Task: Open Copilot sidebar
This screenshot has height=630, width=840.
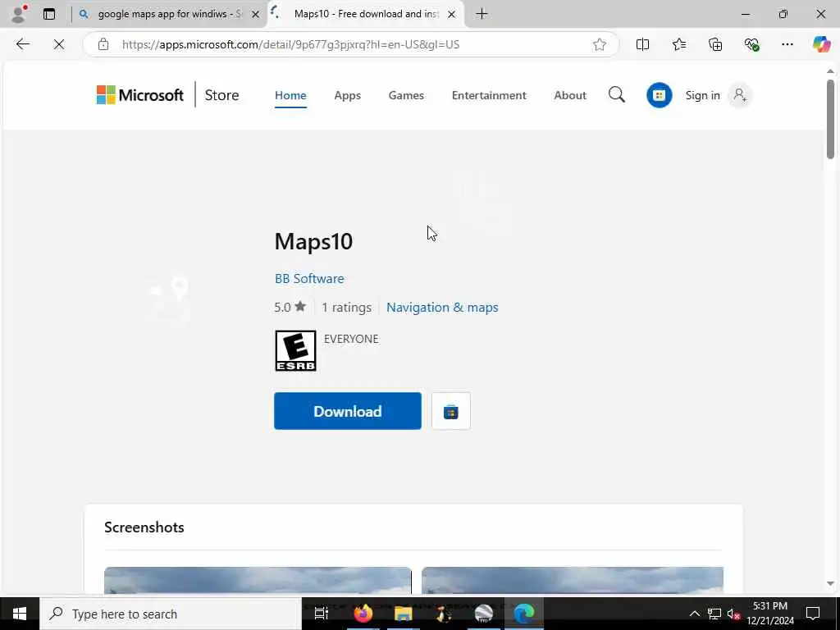Action: point(821,44)
